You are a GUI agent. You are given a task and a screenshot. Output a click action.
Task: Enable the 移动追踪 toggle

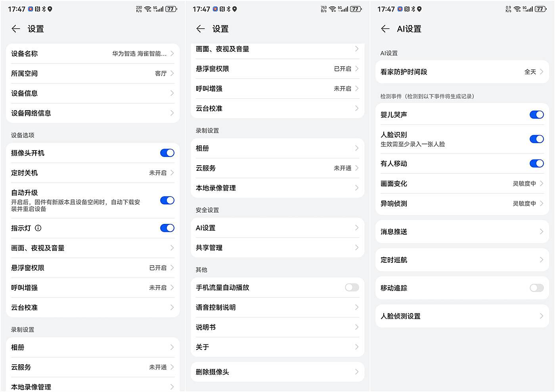tap(537, 288)
